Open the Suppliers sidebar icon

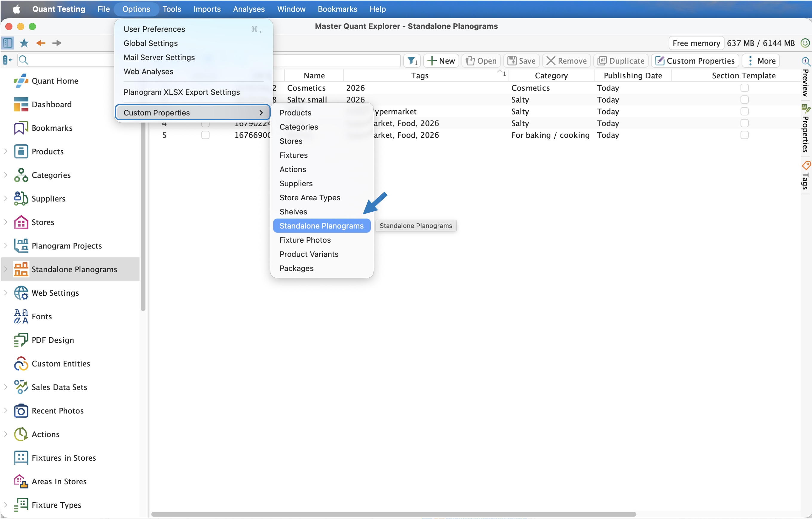tap(21, 199)
